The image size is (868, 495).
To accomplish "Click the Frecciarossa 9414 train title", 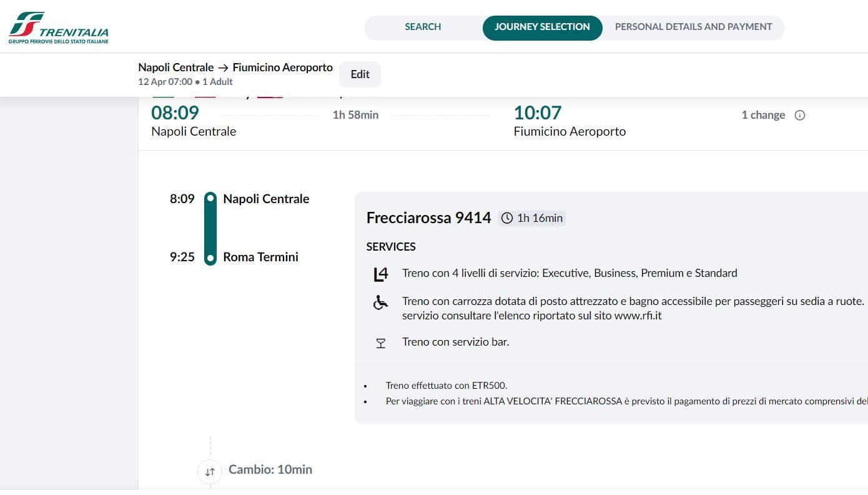I will pos(428,217).
